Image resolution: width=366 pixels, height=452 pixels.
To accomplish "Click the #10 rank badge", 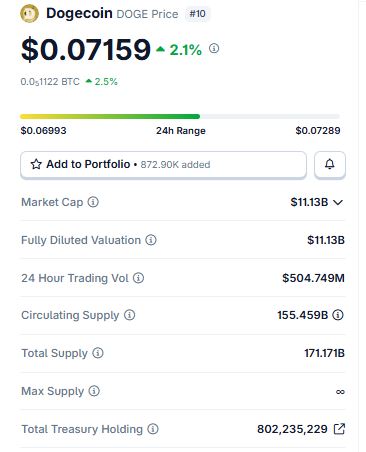I will click(198, 14).
